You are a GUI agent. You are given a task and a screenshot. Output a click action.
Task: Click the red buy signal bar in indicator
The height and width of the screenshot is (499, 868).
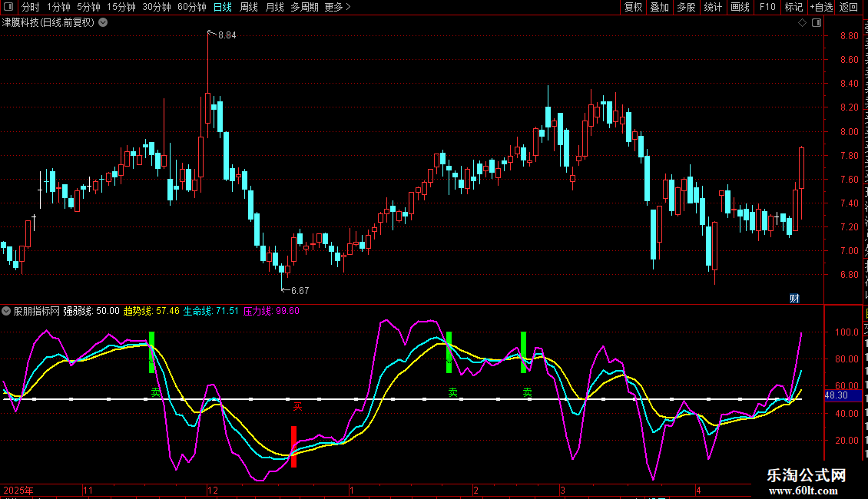pyautogui.click(x=293, y=447)
